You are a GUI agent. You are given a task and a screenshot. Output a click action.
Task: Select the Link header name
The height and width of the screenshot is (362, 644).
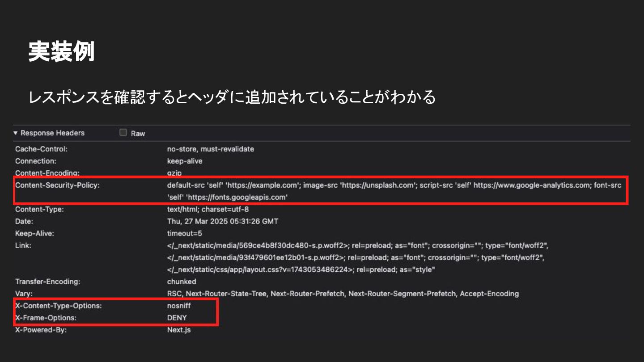click(23, 245)
